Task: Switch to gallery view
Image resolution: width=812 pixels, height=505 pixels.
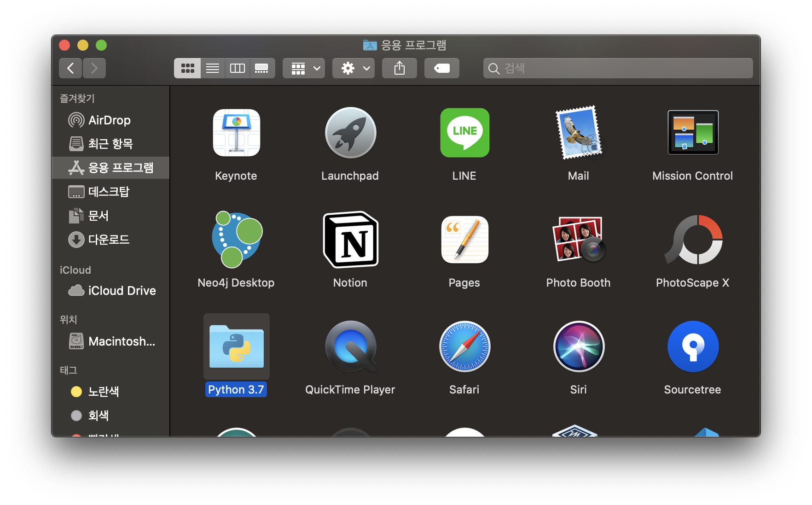Action: click(262, 68)
